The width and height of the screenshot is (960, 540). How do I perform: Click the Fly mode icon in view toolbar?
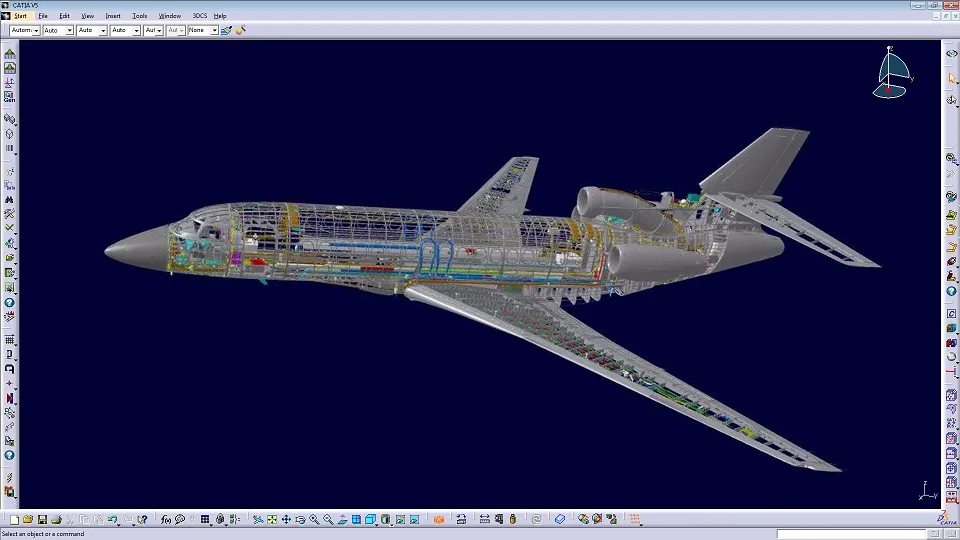pyautogui.click(x=258, y=520)
